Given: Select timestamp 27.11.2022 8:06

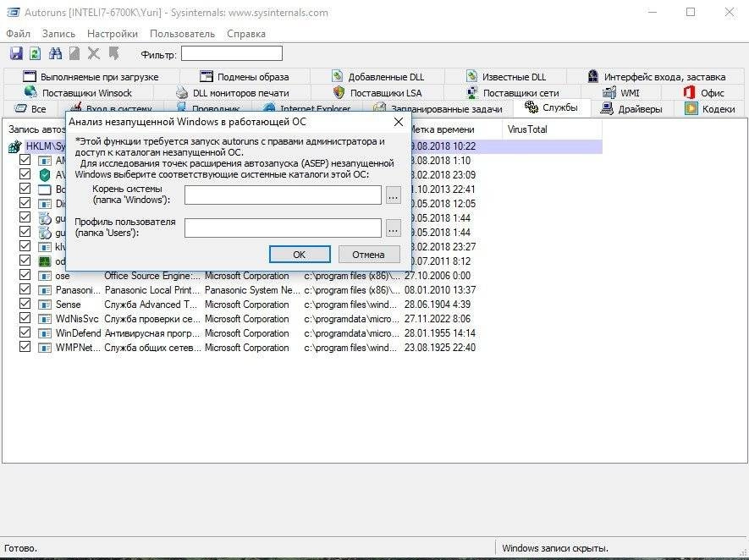Looking at the screenshot, I should (438, 318).
